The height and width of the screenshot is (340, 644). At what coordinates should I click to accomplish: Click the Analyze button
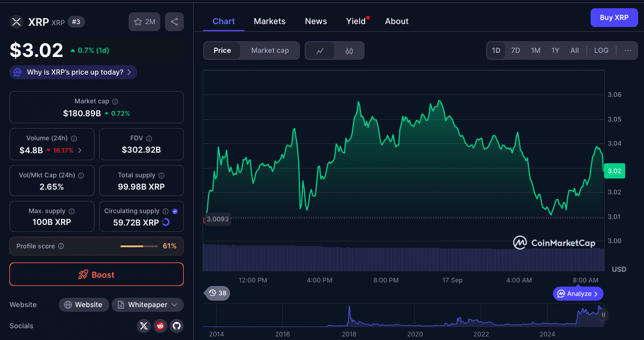click(x=578, y=294)
